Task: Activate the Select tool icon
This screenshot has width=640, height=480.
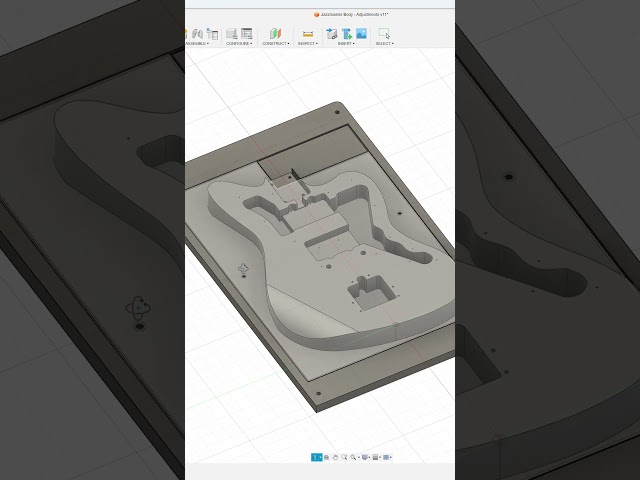Action: click(384, 33)
